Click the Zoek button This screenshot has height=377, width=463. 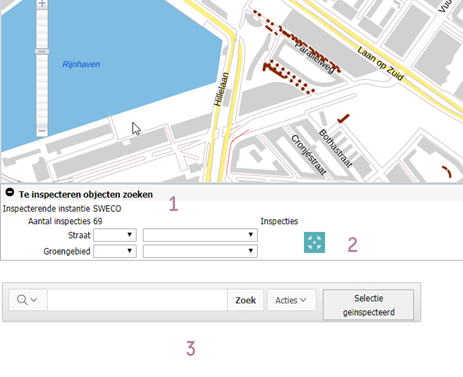[246, 300]
